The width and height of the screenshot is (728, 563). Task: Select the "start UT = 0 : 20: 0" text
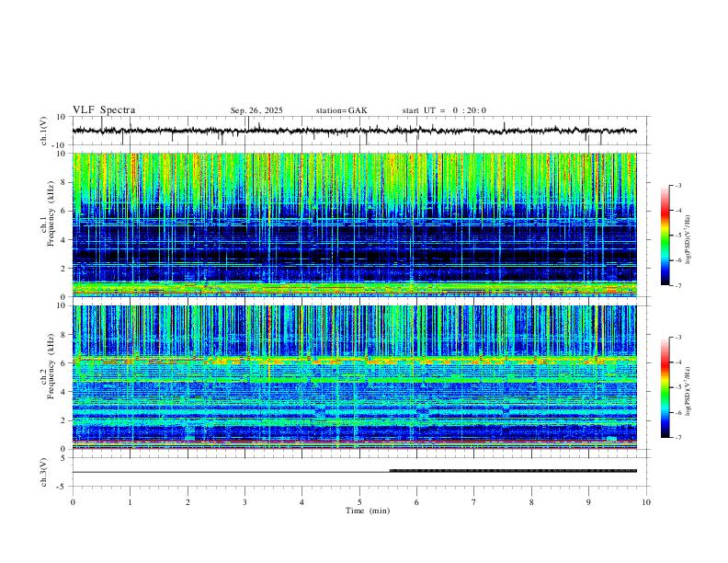pos(444,110)
